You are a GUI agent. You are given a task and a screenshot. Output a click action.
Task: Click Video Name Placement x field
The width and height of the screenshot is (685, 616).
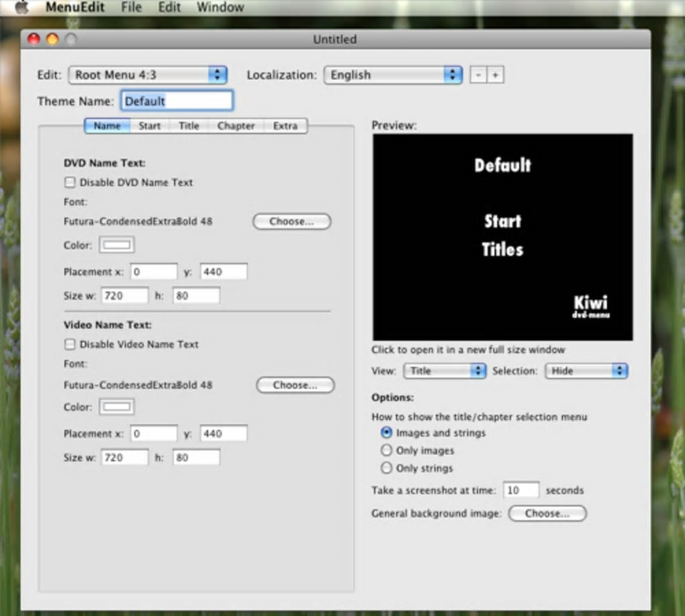point(154,433)
